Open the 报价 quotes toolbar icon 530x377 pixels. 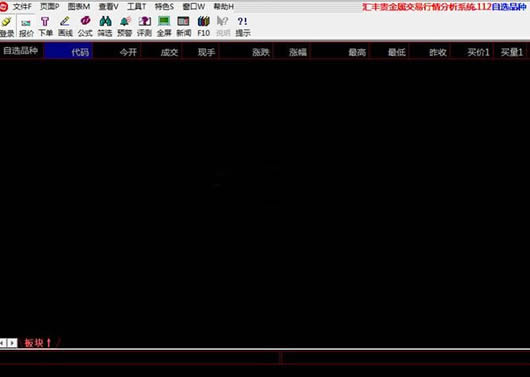[26, 23]
